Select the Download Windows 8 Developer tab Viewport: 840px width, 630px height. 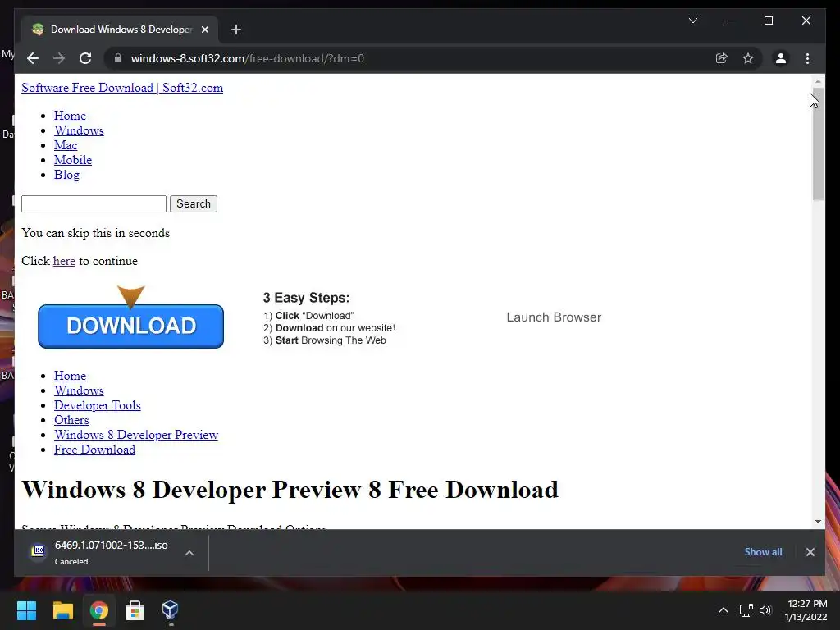point(121,30)
